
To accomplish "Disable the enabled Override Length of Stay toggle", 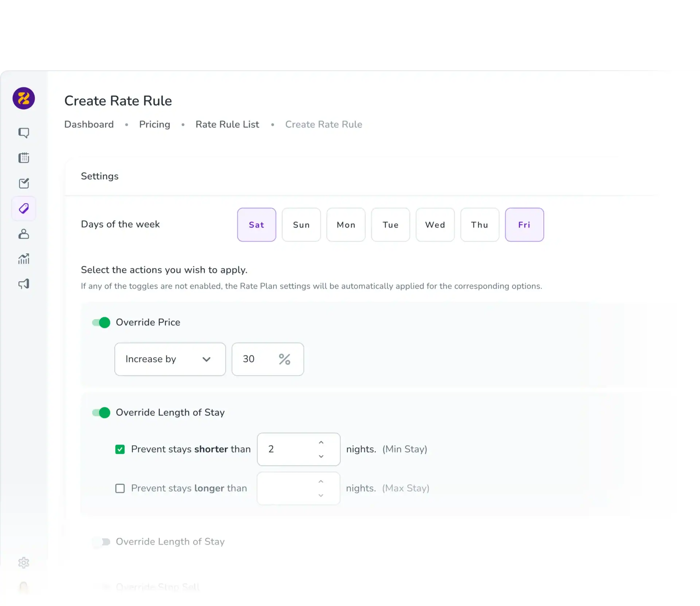I will pos(101,413).
